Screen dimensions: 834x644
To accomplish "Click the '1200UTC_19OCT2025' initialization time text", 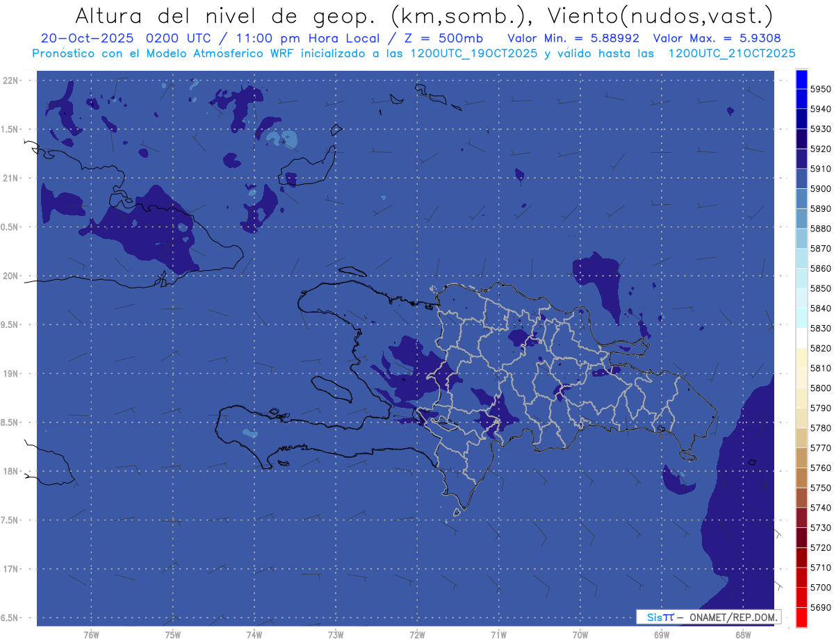I will point(473,53).
